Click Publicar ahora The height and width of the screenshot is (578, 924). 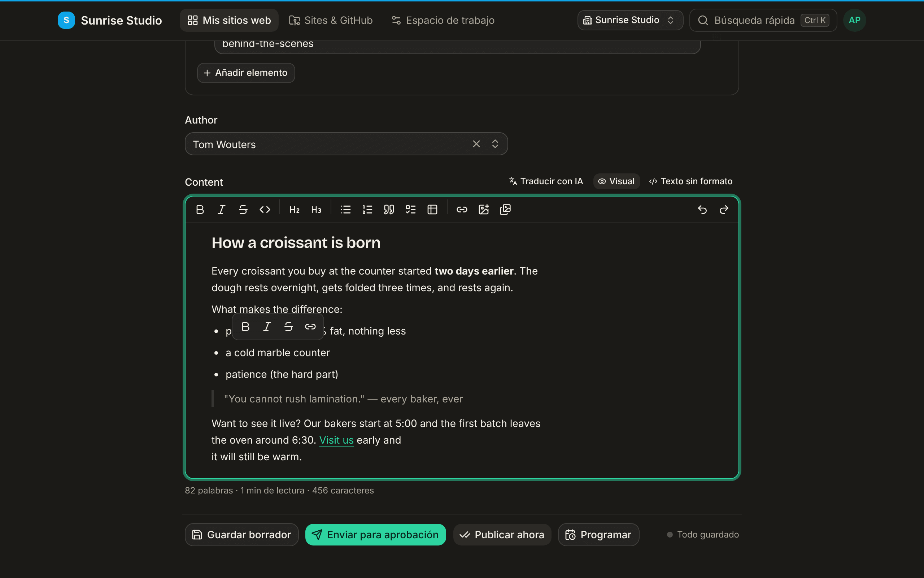coord(502,534)
